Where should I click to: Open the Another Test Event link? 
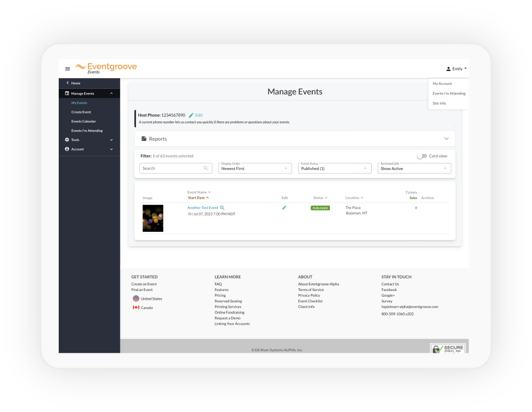203,208
